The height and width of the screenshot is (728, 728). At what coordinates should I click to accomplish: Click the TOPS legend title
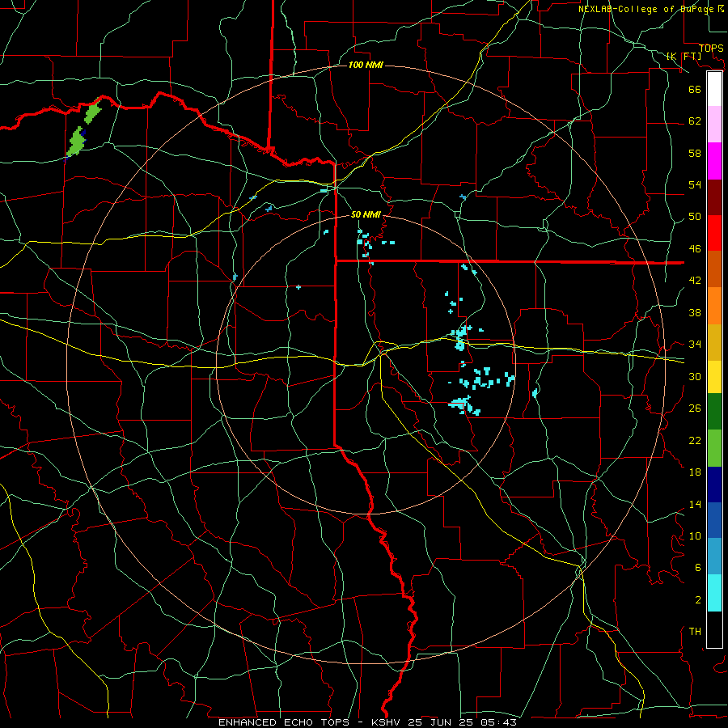coord(711,49)
